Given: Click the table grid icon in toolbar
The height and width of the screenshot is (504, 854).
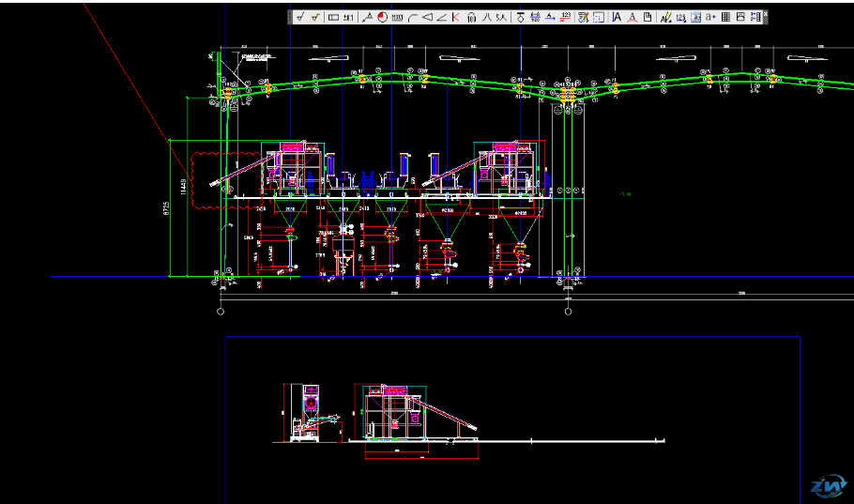Looking at the screenshot, I should click(725, 17).
